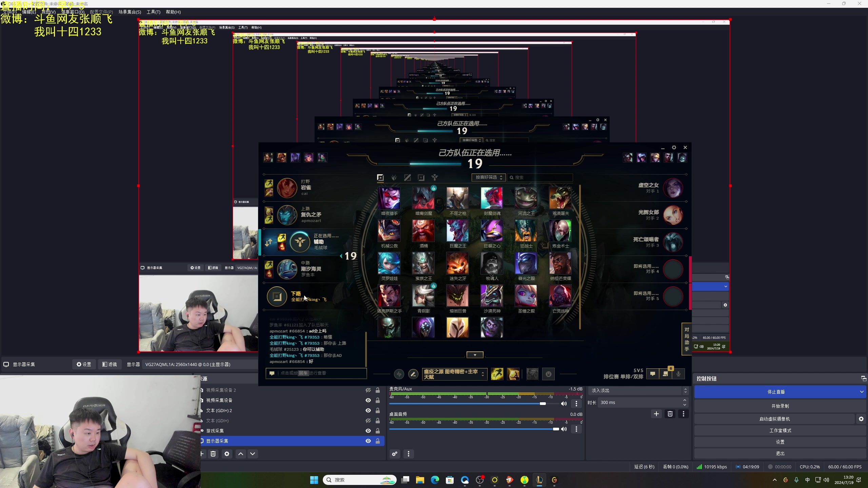Viewport: 868px width, 488px height.
Task: Open the emote selection icon
Action: click(x=548, y=374)
